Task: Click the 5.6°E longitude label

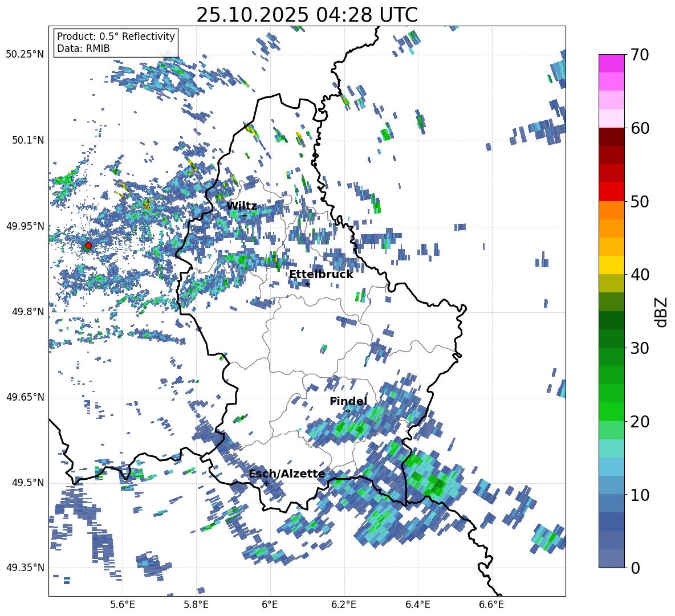Action: point(122,605)
